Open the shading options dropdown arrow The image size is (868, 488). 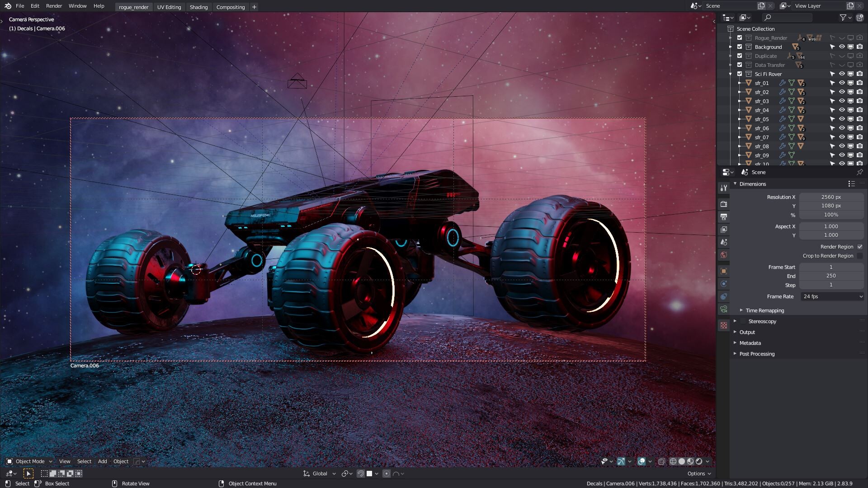(x=708, y=461)
